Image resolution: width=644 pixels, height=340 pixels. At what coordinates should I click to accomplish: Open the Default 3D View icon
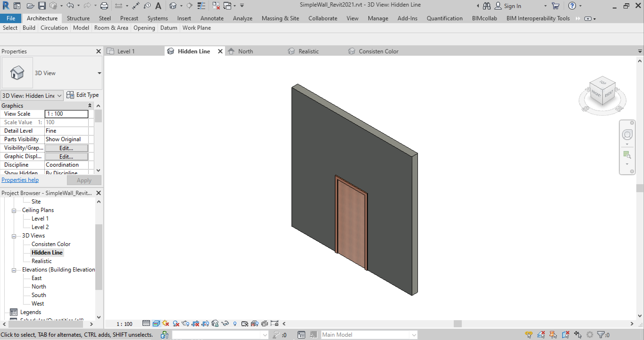point(173,6)
